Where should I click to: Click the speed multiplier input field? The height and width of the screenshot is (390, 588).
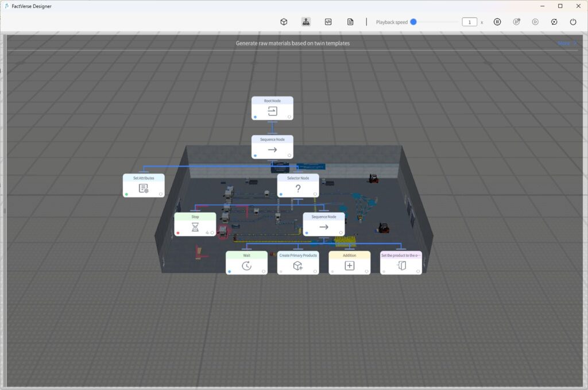[469, 21]
